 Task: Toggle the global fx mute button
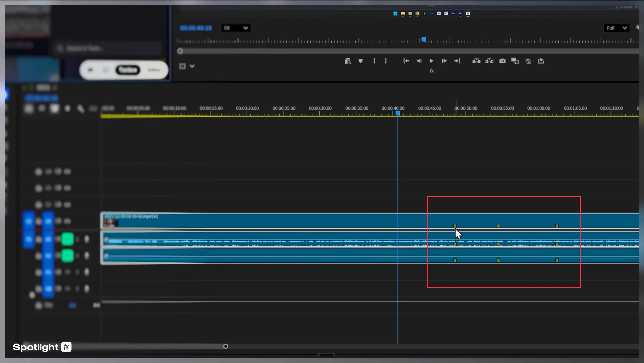[x=432, y=71]
